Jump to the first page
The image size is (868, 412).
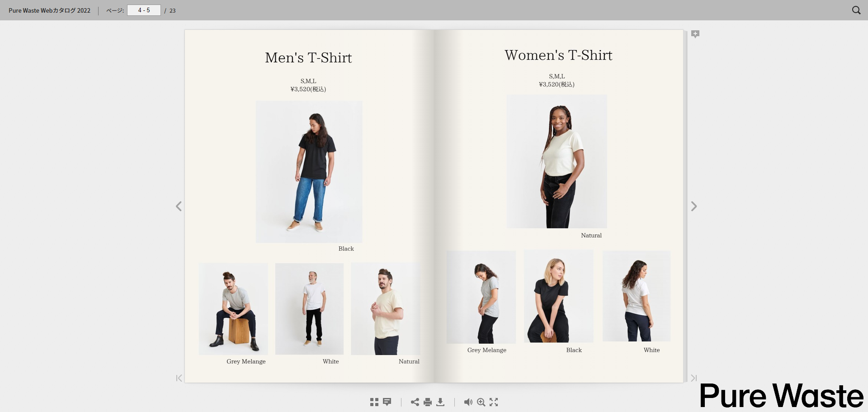(179, 378)
